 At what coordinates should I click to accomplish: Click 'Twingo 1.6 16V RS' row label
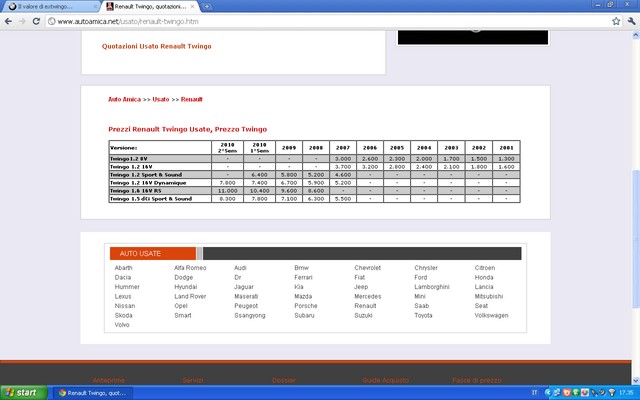point(136,191)
